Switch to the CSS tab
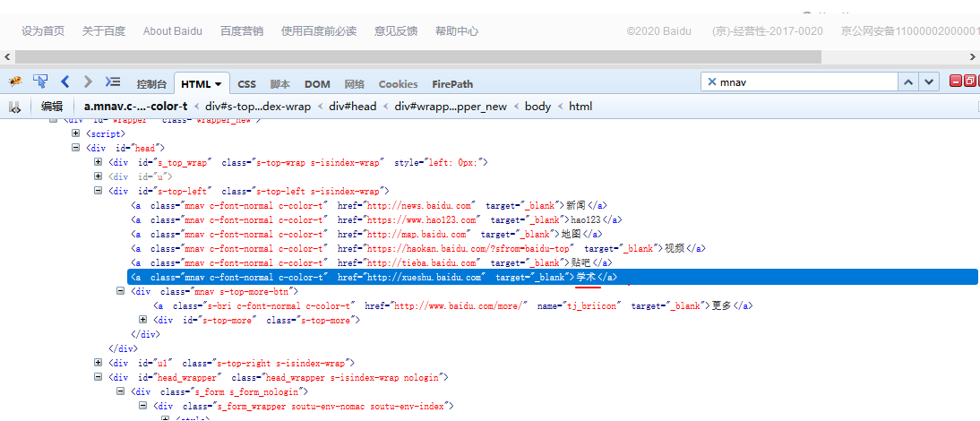980x421 pixels. [x=247, y=83]
